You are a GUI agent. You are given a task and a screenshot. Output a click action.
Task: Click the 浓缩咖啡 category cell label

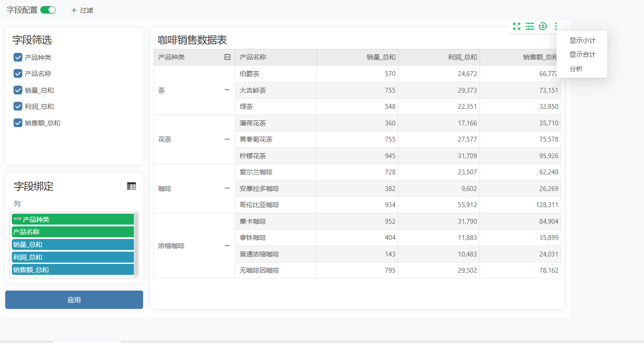171,246
